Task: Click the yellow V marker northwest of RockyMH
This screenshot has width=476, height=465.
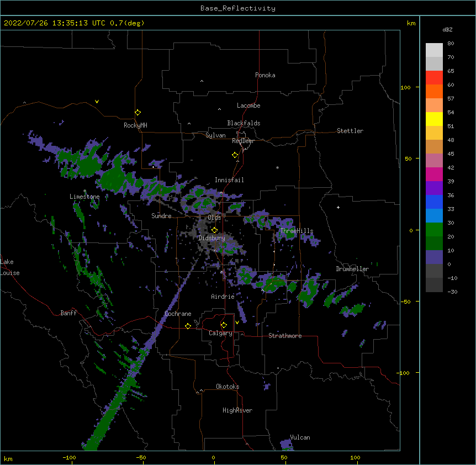Action: [97, 102]
